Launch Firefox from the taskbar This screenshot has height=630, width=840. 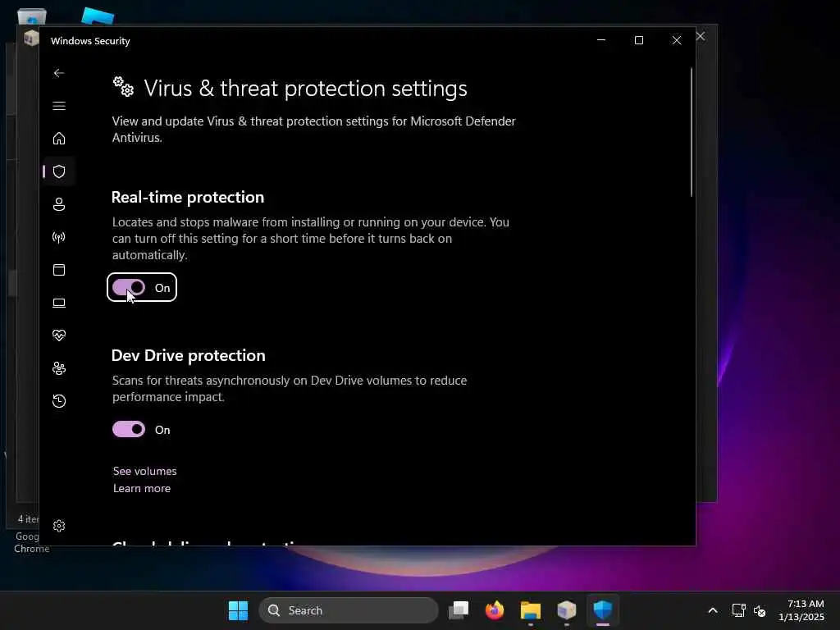click(495, 610)
